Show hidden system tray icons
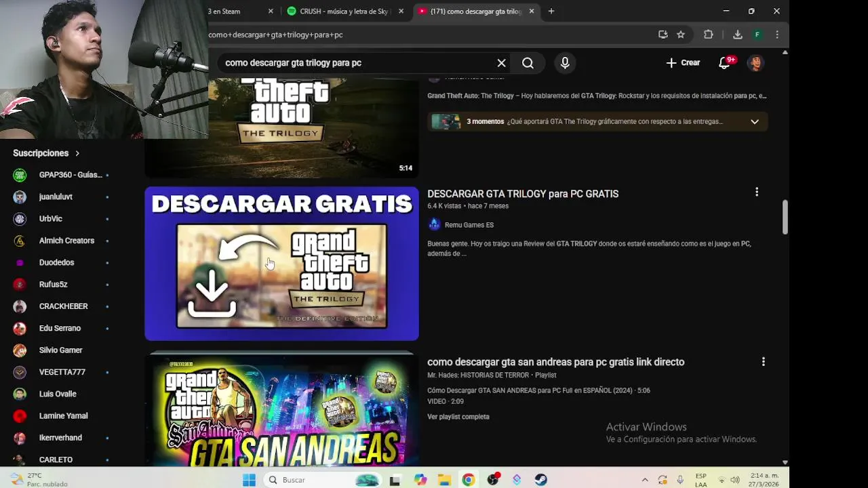 pos(645,480)
